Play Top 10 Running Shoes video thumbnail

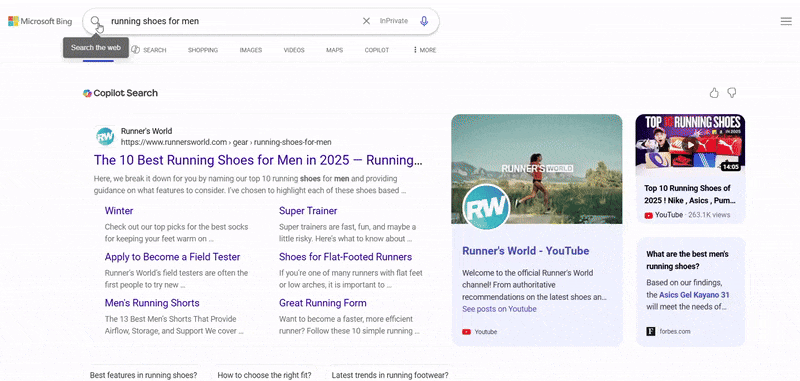pyautogui.click(x=690, y=144)
